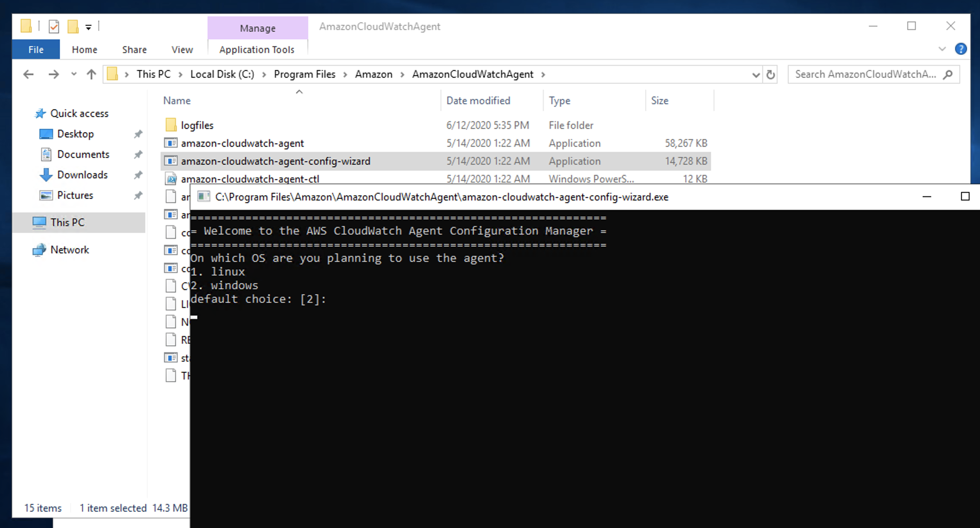Open the Explorer help icon
Viewport: 980px width, 528px height.
point(960,49)
